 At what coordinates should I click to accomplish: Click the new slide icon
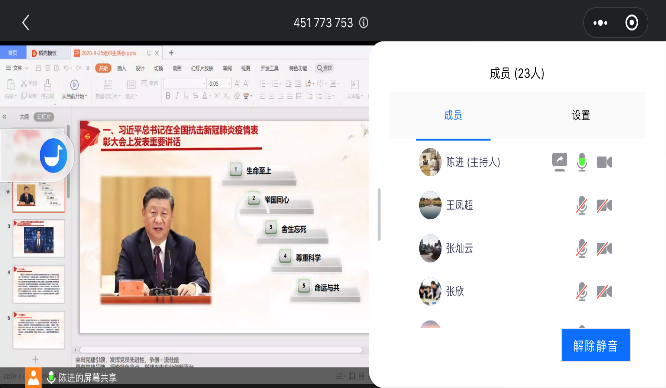pos(108,85)
